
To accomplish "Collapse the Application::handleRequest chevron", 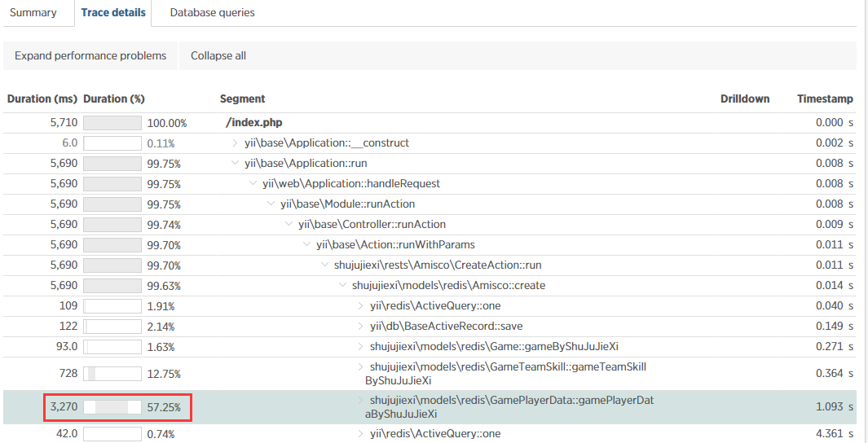I will [x=253, y=184].
